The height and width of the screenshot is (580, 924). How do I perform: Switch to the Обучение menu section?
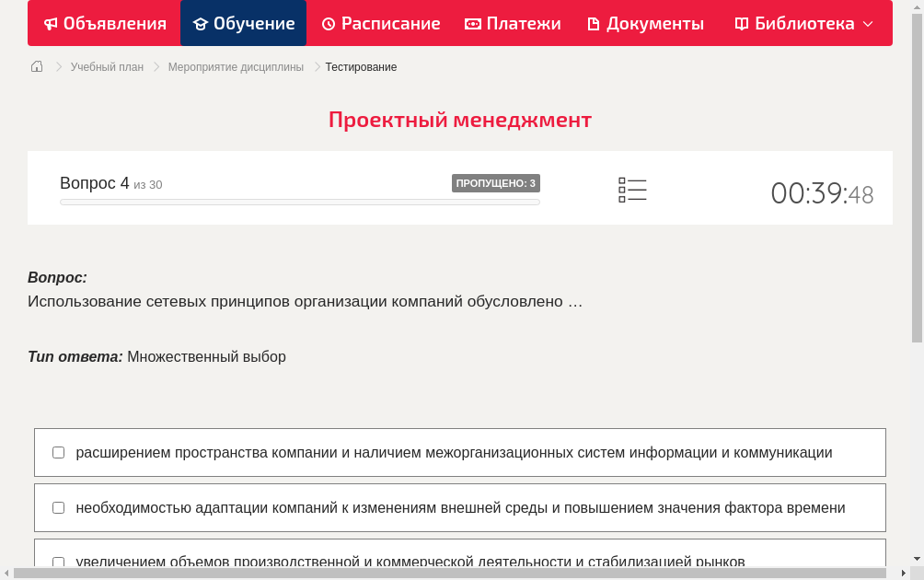243,23
